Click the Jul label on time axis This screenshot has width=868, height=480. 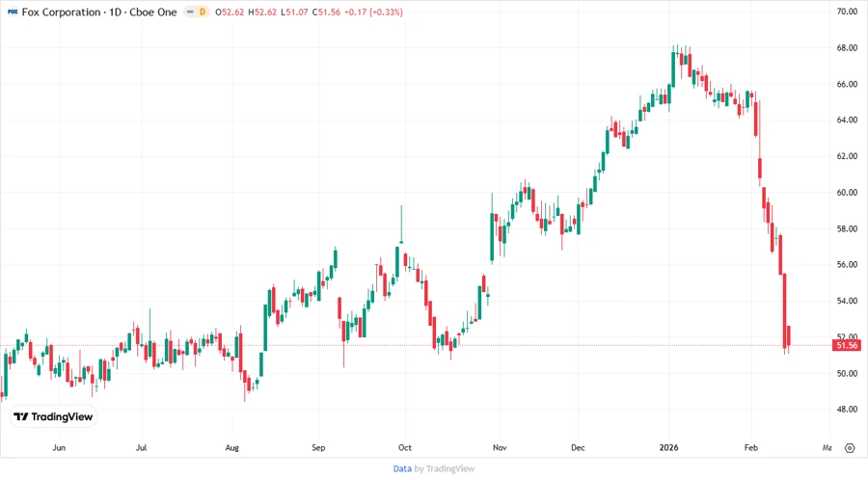(141, 448)
